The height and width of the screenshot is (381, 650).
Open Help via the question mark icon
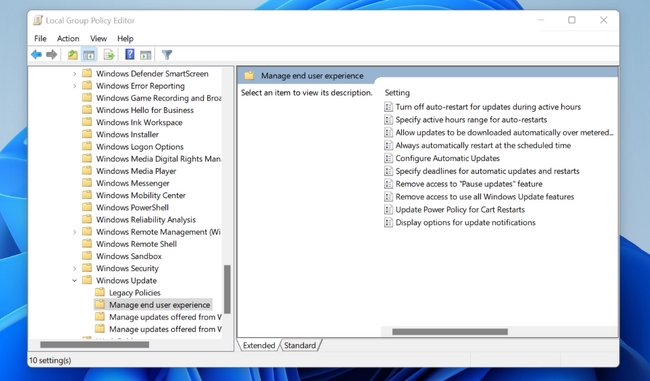coord(130,54)
